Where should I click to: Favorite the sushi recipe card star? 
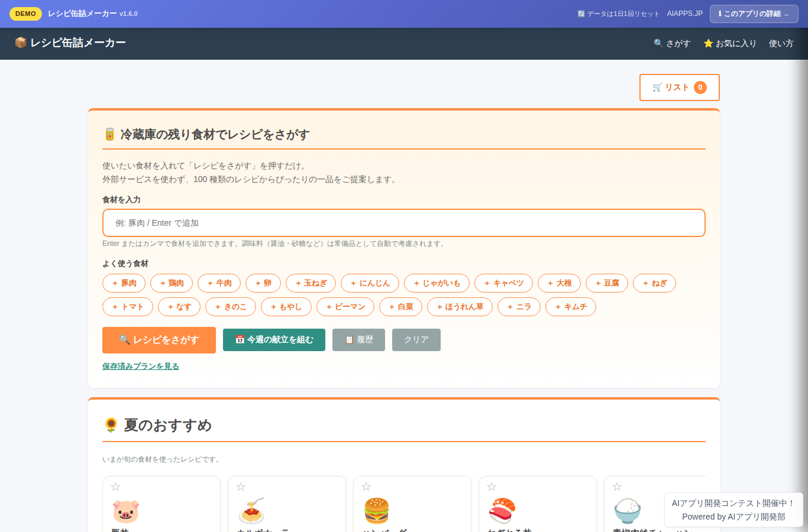pyautogui.click(x=492, y=486)
